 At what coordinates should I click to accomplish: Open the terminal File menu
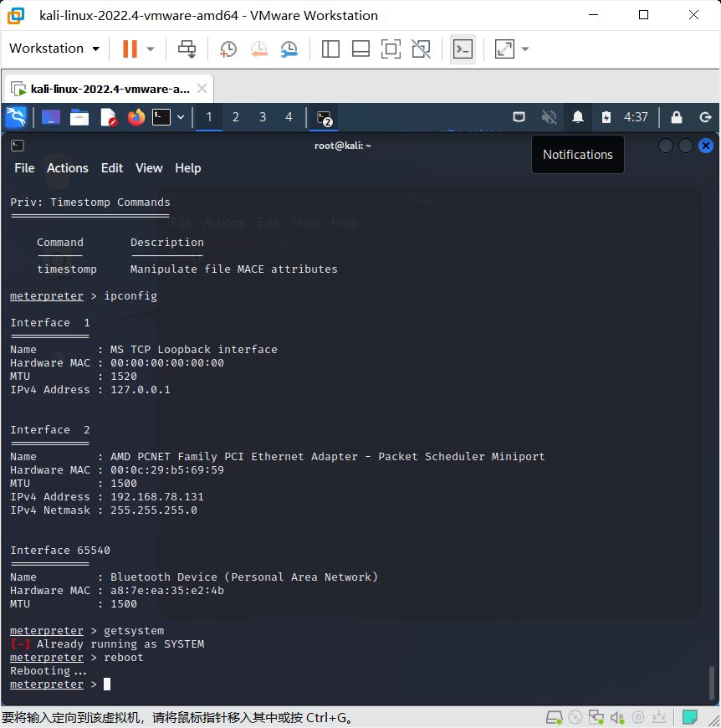click(x=24, y=168)
